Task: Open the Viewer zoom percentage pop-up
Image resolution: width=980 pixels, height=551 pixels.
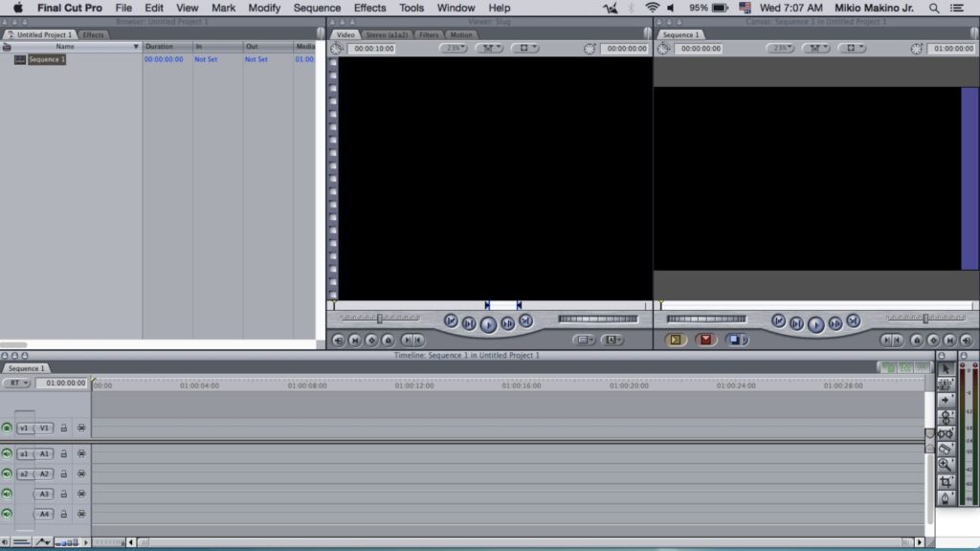Action: (x=453, y=48)
